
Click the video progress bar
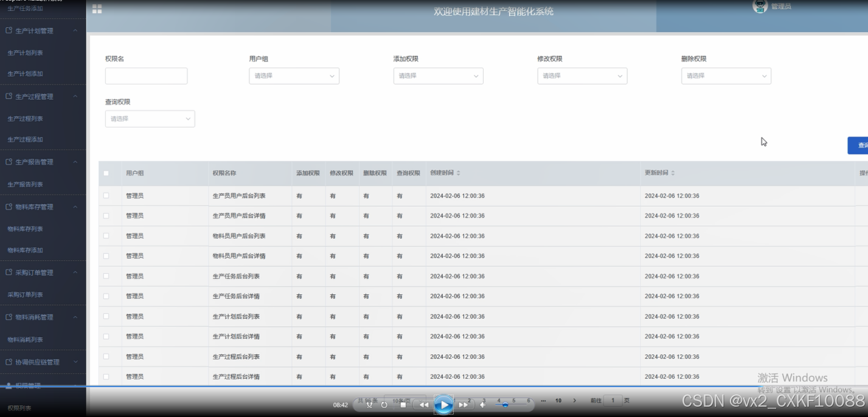pyautogui.click(x=434, y=387)
